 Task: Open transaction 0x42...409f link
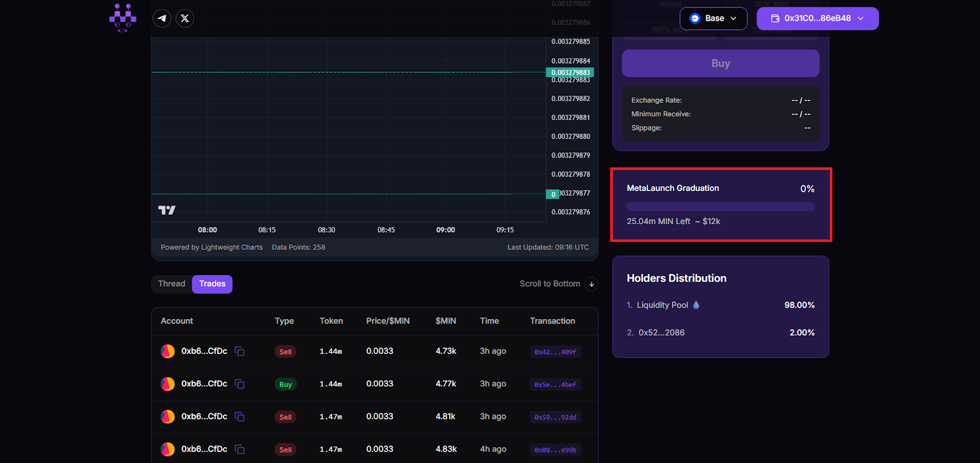[x=555, y=352]
